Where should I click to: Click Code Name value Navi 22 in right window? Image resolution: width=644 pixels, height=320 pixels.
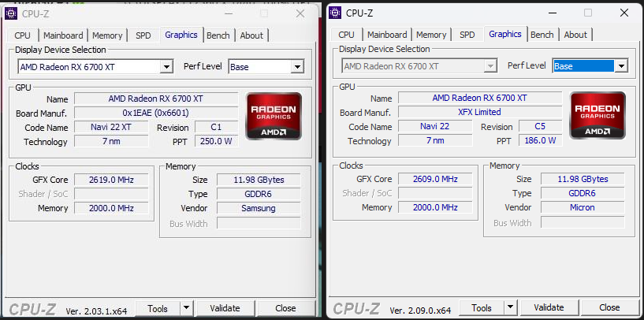click(435, 126)
